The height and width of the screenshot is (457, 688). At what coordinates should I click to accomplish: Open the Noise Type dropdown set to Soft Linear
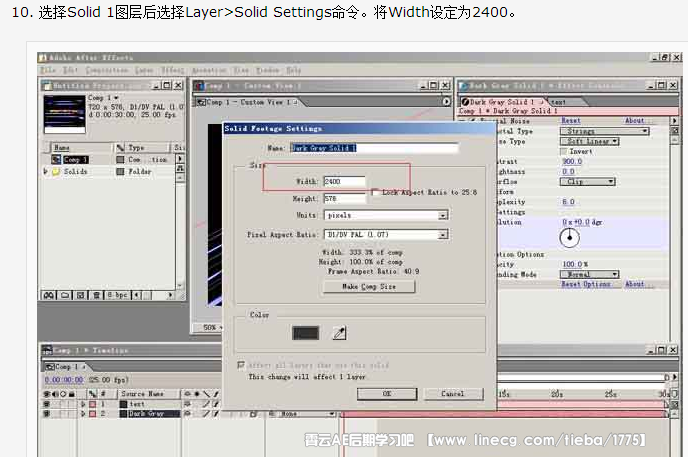[x=590, y=141]
